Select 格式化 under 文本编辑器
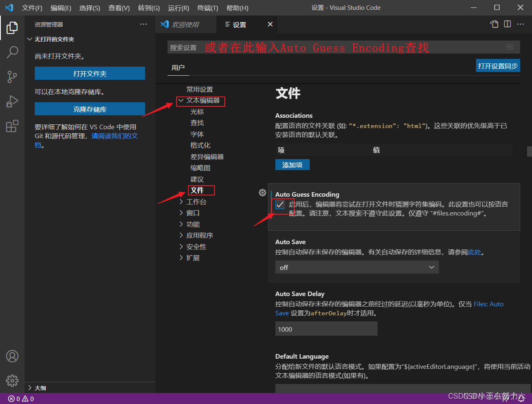Image resolution: width=532 pixels, height=404 pixels. [200, 145]
